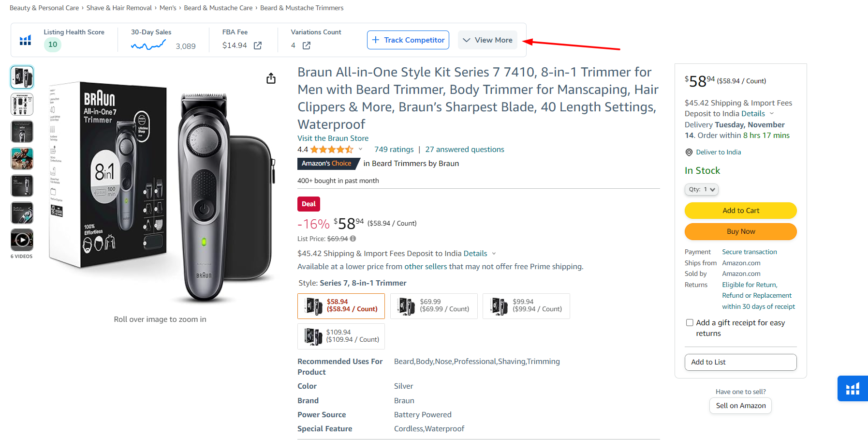
Task: Open the Variations Count external link
Action: pos(306,45)
